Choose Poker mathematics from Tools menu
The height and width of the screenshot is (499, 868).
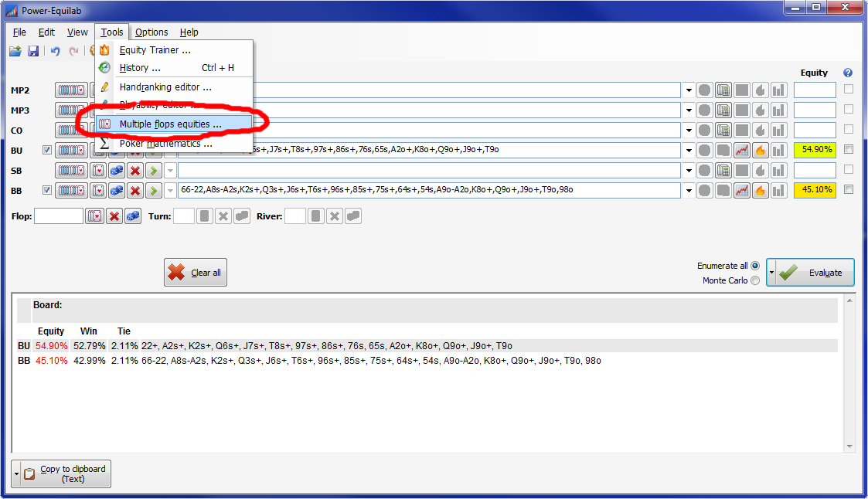(x=175, y=144)
